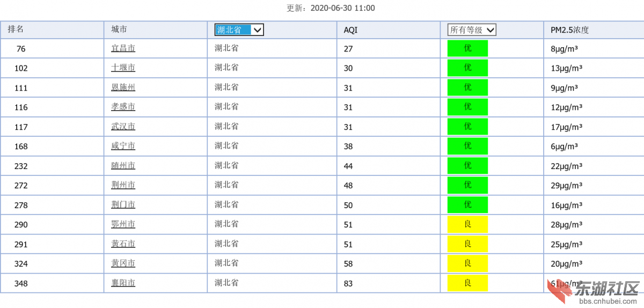Image resolution: width=644 pixels, height=308 pixels.
Task: Open the 孝感市 city link
Action: [x=123, y=107]
